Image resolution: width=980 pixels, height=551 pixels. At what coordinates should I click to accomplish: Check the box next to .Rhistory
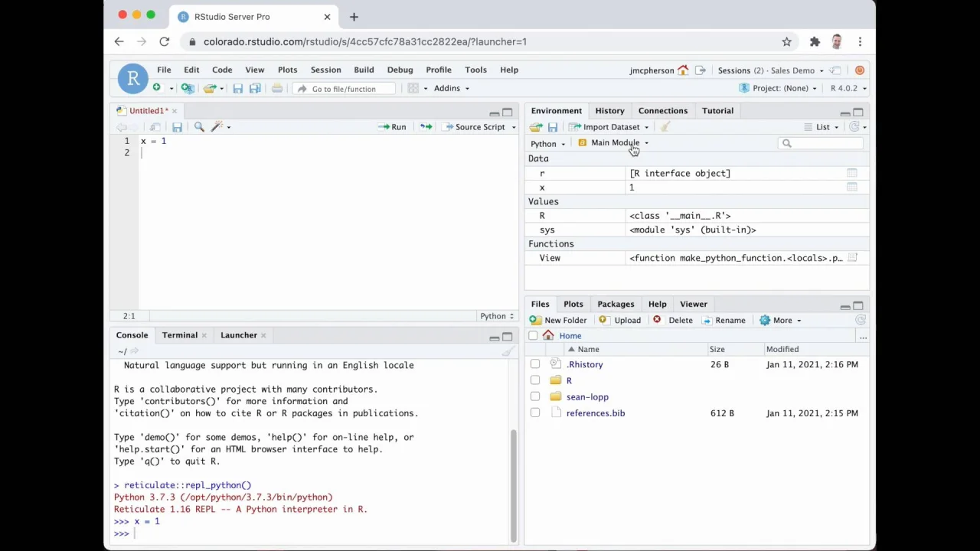(x=535, y=364)
